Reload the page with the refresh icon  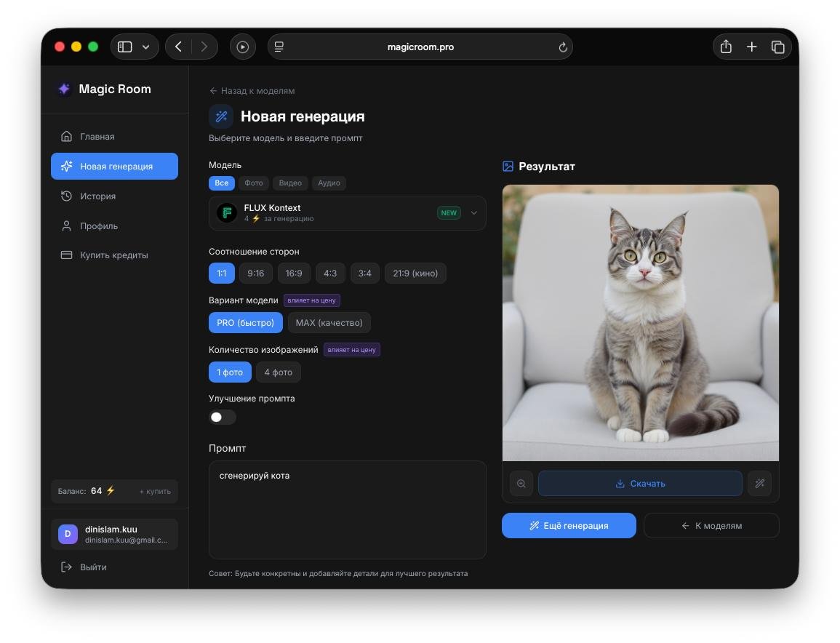(562, 47)
